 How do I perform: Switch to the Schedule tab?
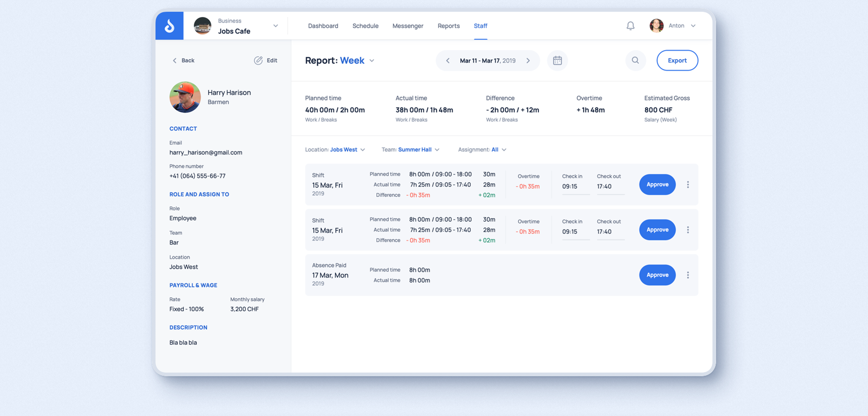[x=365, y=26]
